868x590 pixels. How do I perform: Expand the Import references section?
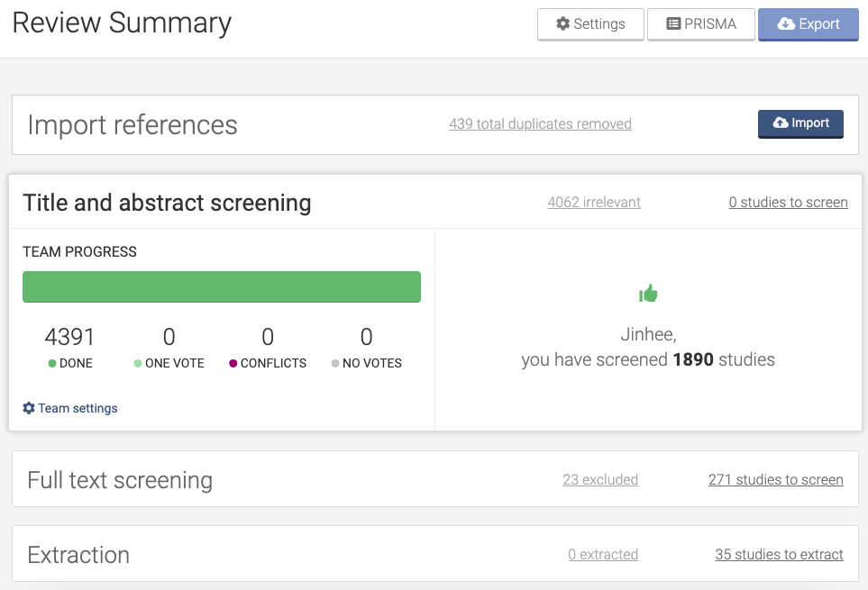click(x=132, y=125)
